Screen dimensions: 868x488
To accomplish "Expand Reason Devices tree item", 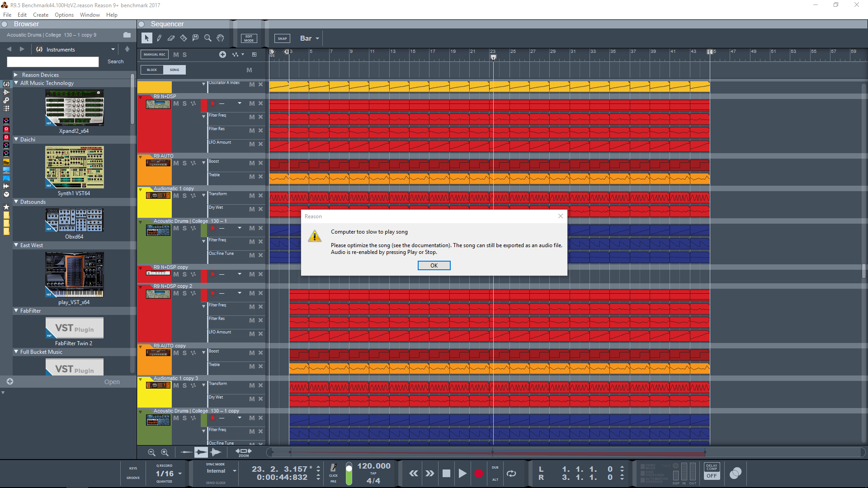I will (16, 75).
